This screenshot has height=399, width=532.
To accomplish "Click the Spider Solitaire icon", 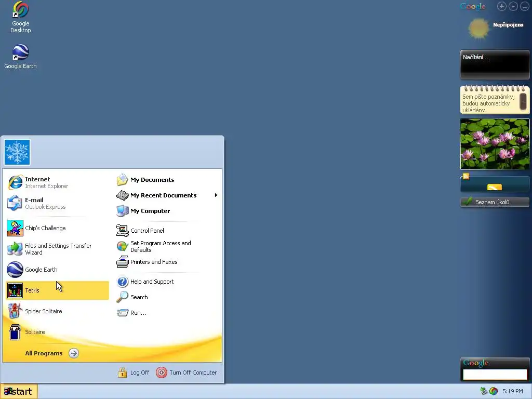I will click(15, 311).
